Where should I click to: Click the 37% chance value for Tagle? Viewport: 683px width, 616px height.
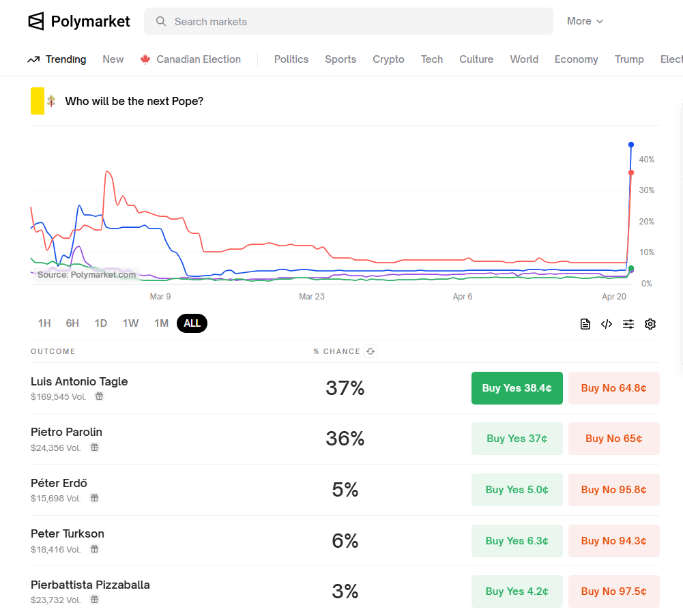pos(345,387)
